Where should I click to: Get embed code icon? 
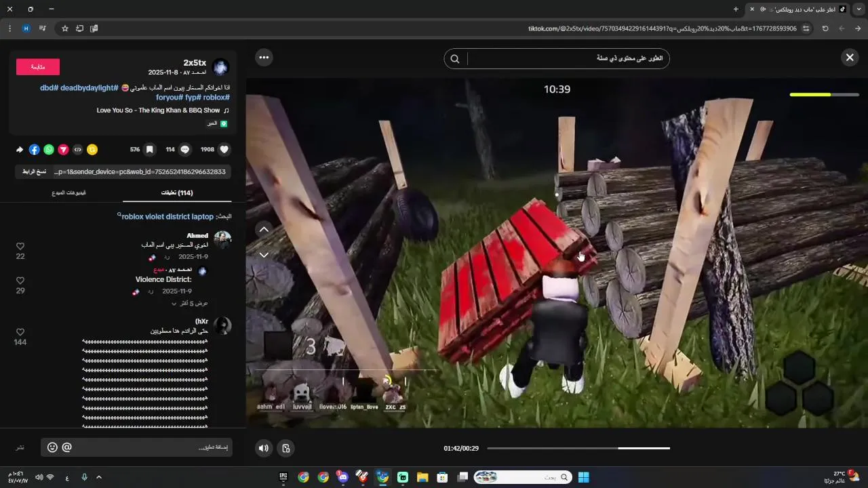[77, 150]
